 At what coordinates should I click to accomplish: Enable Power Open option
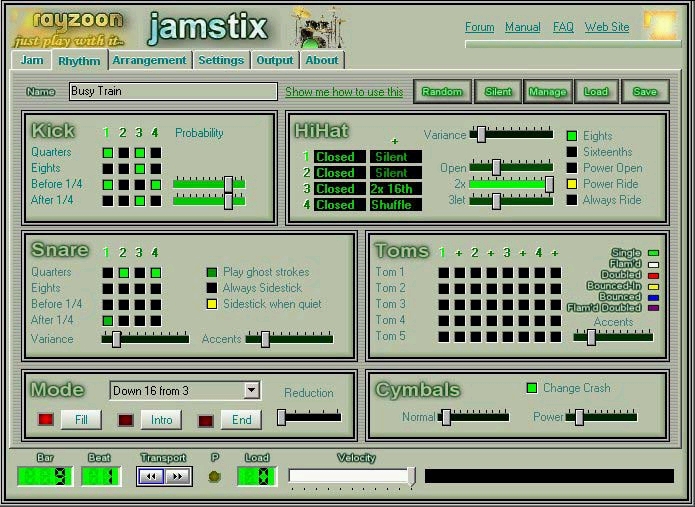[572, 168]
